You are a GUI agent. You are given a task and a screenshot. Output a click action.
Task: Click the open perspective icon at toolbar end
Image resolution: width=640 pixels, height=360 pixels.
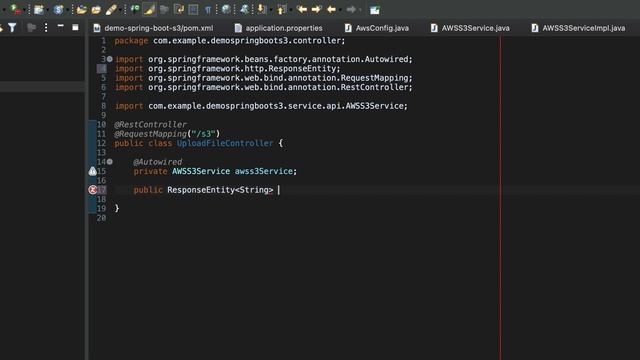(375, 10)
